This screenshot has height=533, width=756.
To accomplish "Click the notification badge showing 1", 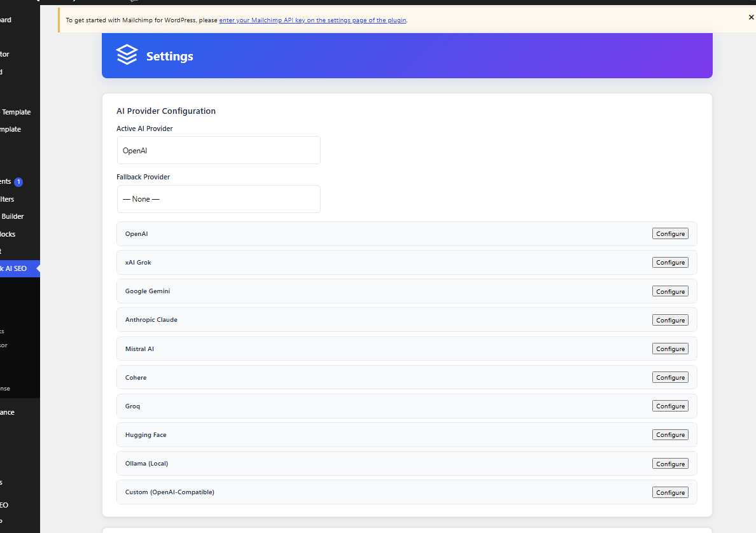I will (18, 182).
